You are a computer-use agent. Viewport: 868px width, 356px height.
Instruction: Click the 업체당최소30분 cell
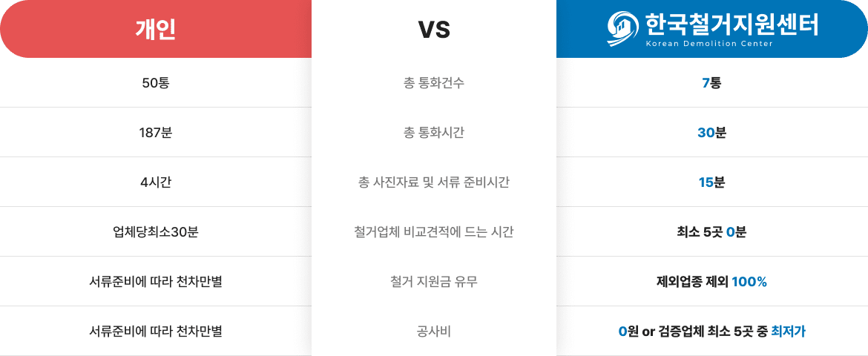tap(156, 232)
